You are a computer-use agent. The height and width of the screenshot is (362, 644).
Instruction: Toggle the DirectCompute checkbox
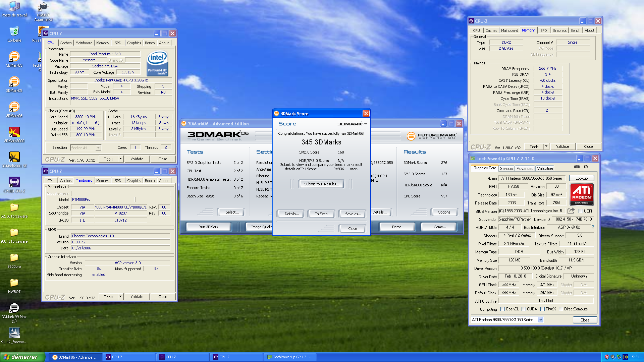(x=561, y=309)
